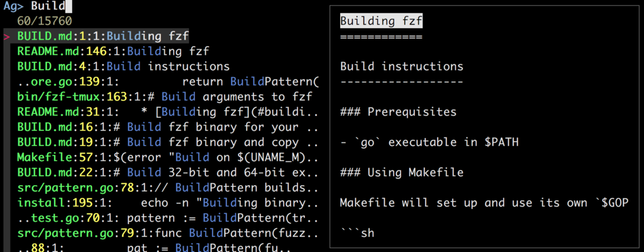Screen dimensions: 644x252
Task: Select the BUILD.md:16 Build fzf binary result
Action: tap(165, 127)
